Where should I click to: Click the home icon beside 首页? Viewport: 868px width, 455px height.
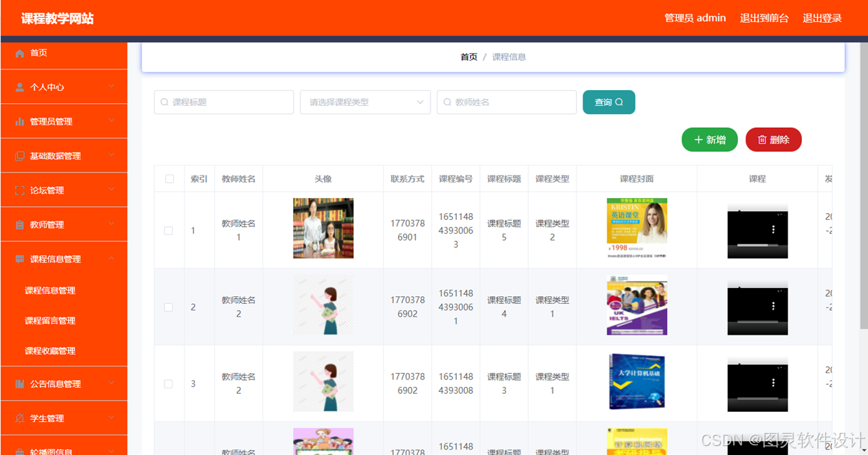coord(20,53)
